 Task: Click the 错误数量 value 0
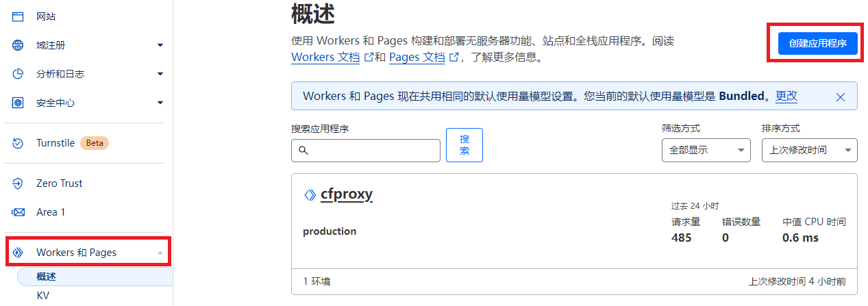(726, 238)
